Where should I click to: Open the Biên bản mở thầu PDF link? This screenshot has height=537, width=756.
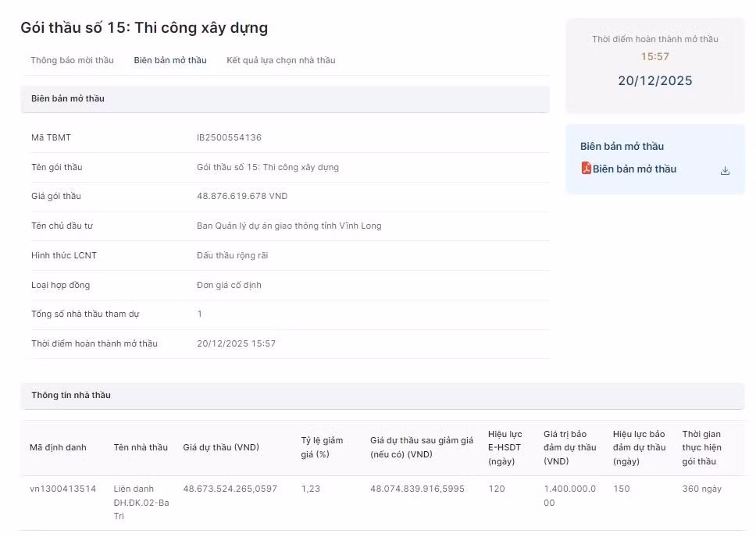tap(634, 169)
